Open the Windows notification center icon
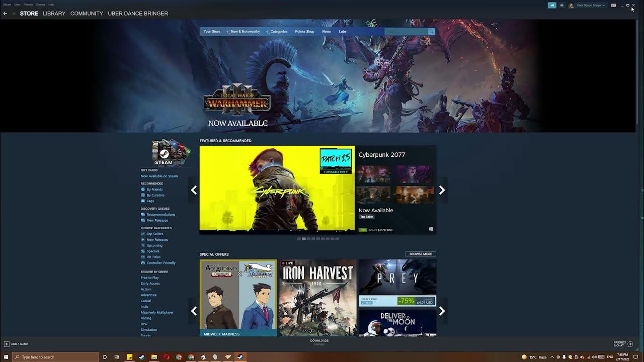 (x=635, y=357)
